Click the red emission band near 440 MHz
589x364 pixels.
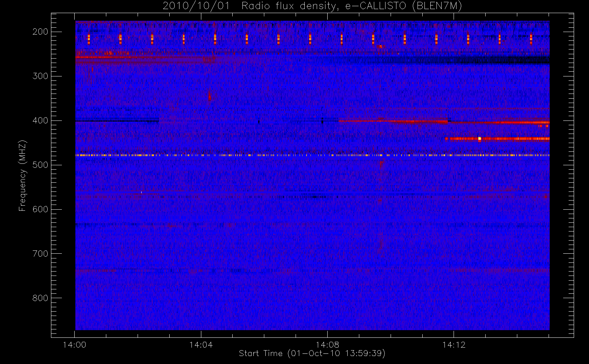coord(497,139)
